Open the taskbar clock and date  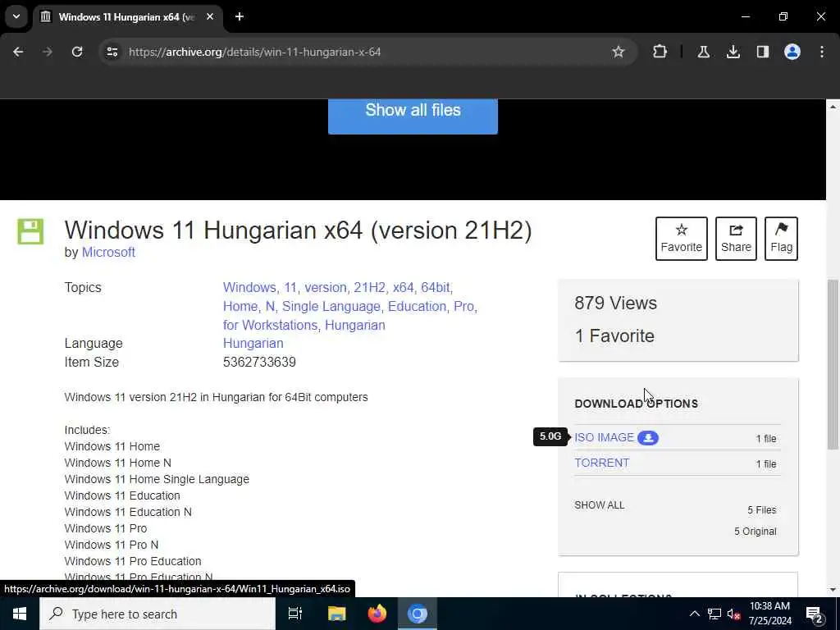coord(769,614)
